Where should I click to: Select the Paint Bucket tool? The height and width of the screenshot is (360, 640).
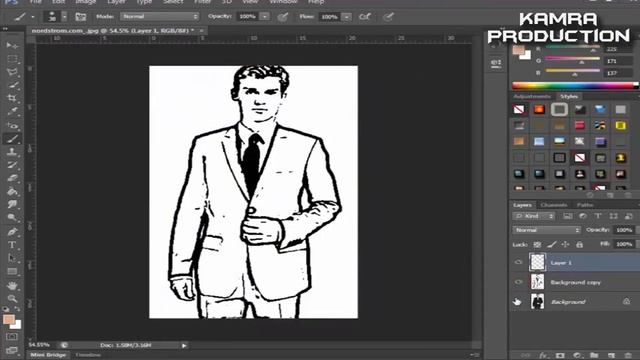[12, 191]
